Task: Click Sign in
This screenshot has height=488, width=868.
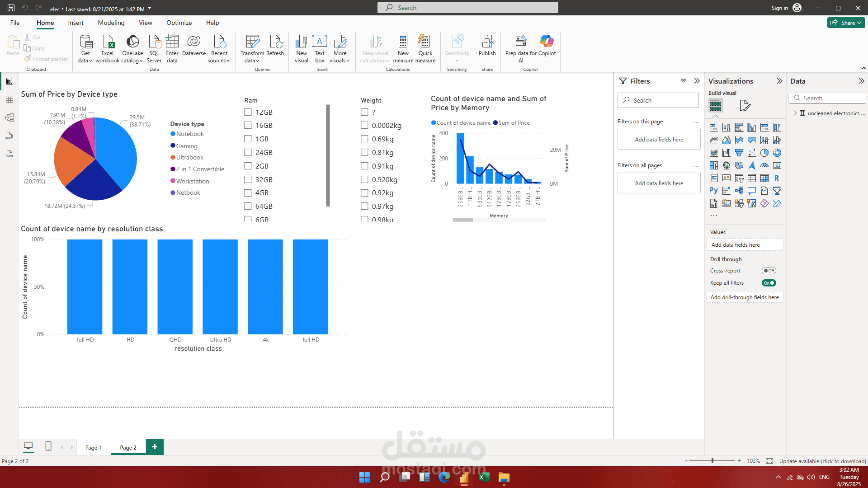Action: [779, 8]
